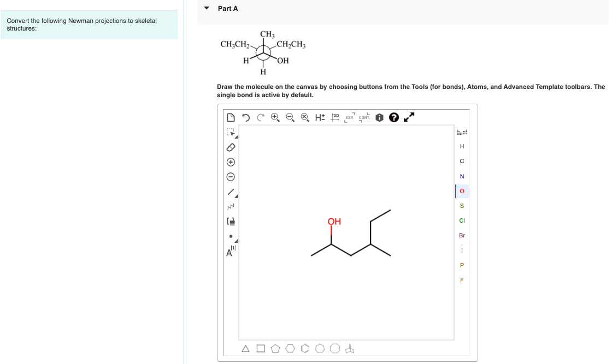Activate the Increase Charge tool
The image size is (612, 364).
click(231, 162)
